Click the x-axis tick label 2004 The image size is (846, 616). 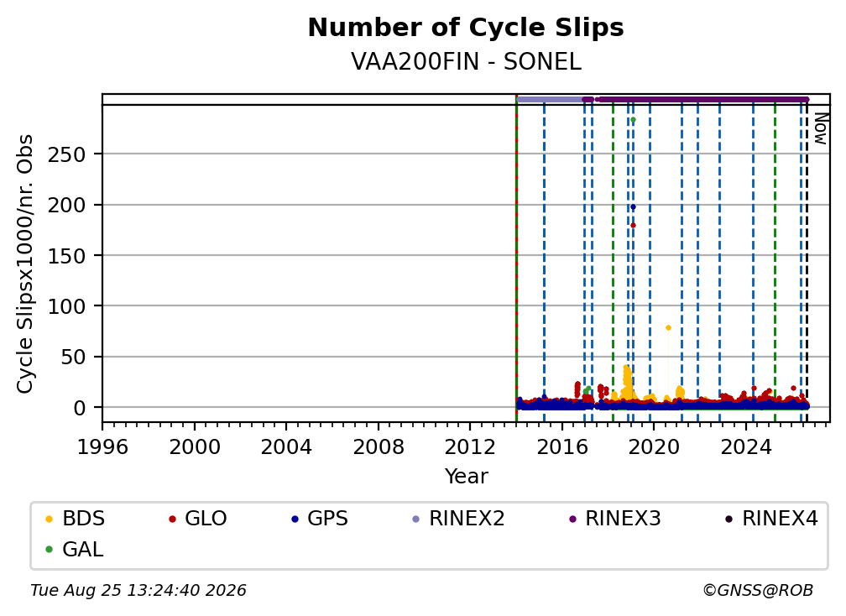(286, 447)
